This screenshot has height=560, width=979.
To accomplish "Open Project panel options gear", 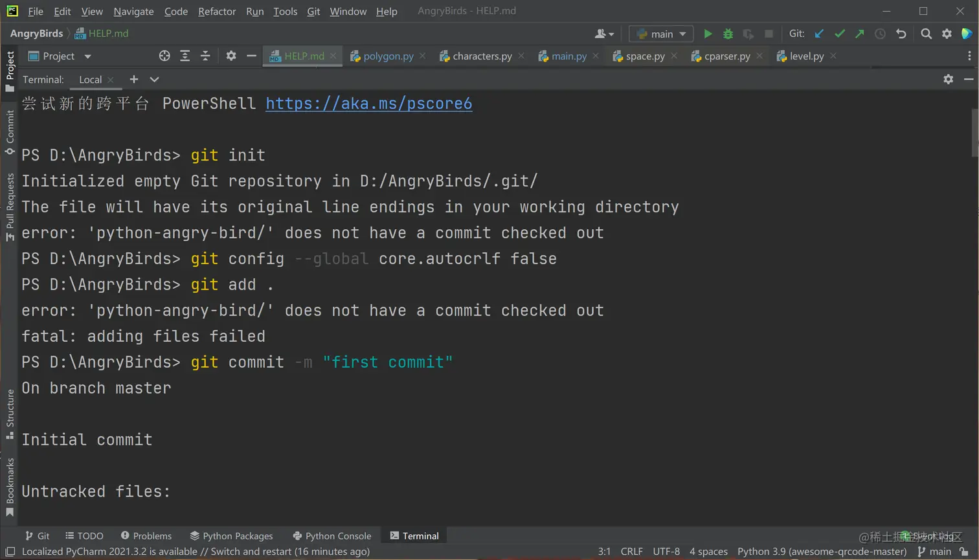I will point(231,56).
